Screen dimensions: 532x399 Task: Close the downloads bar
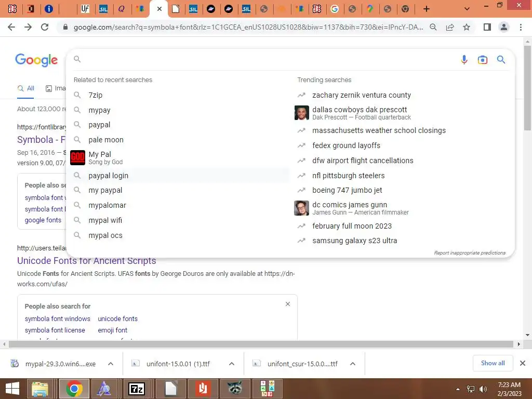pyautogui.click(x=523, y=363)
